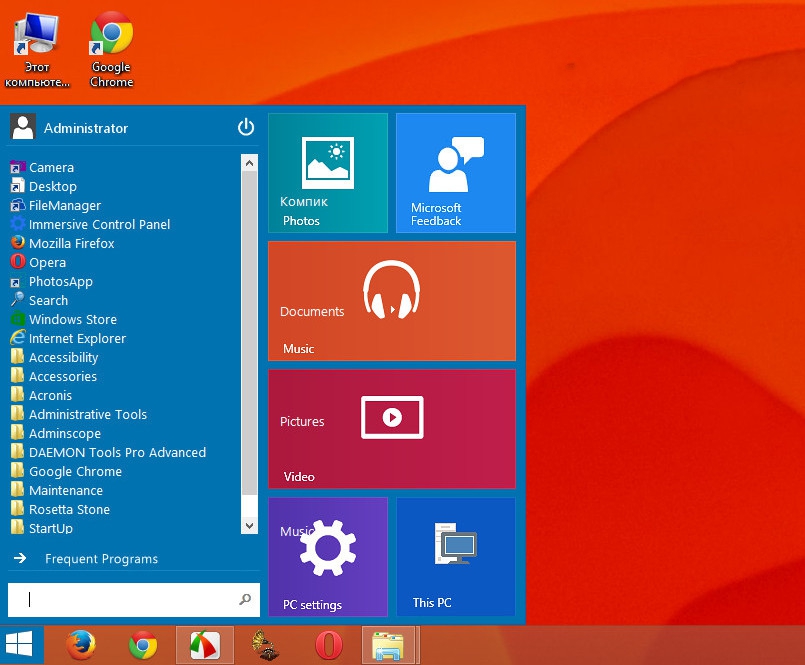This screenshot has width=805, height=665.
Task: Switch to Frequent Programs view
Action: pyautogui.click(x=86, y=559)
